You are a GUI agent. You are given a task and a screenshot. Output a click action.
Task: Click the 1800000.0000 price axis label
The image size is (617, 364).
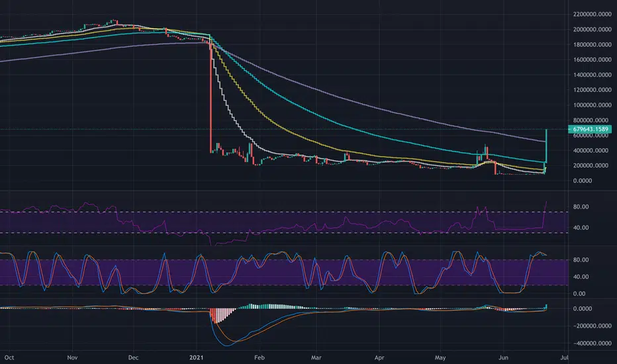593,44
